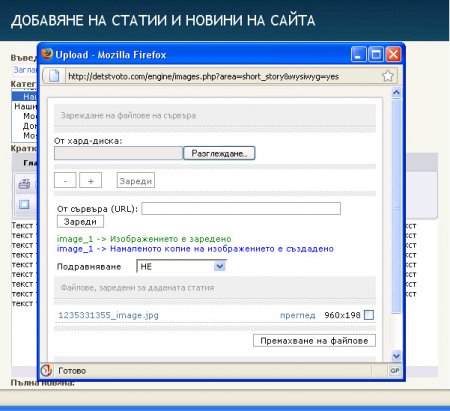Click the minus button to remove a file field
The image size is (450, 411).
click(x=65, y=181)
